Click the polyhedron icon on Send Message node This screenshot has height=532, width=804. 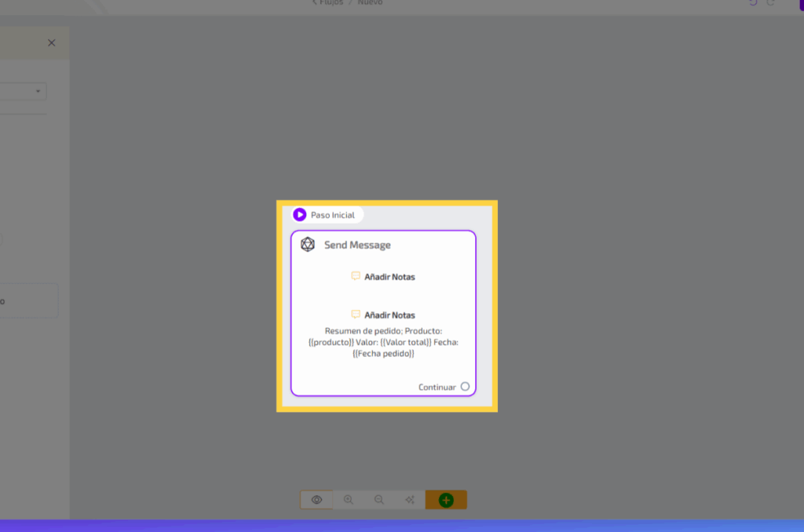[308, 245]
